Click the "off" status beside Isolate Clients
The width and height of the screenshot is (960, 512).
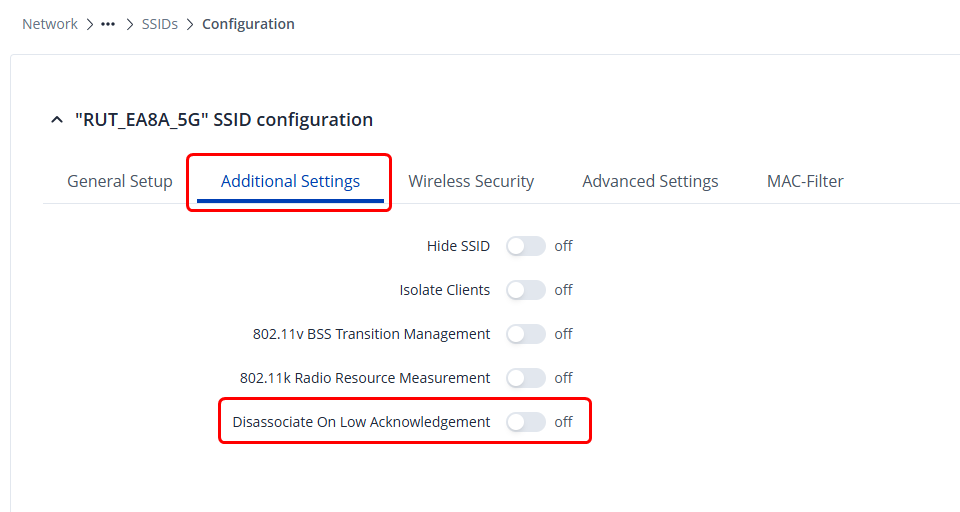(564, 290)
